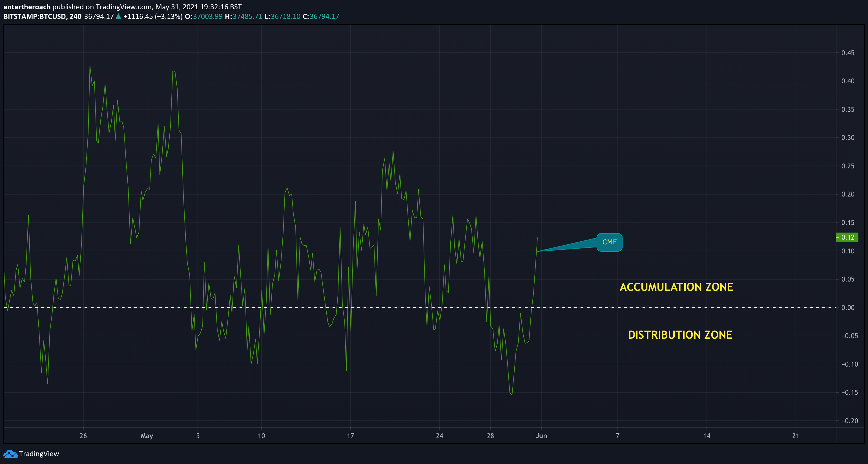
Task: Click the green 0.12 current value tag
Action: click(x=847, y=237)
